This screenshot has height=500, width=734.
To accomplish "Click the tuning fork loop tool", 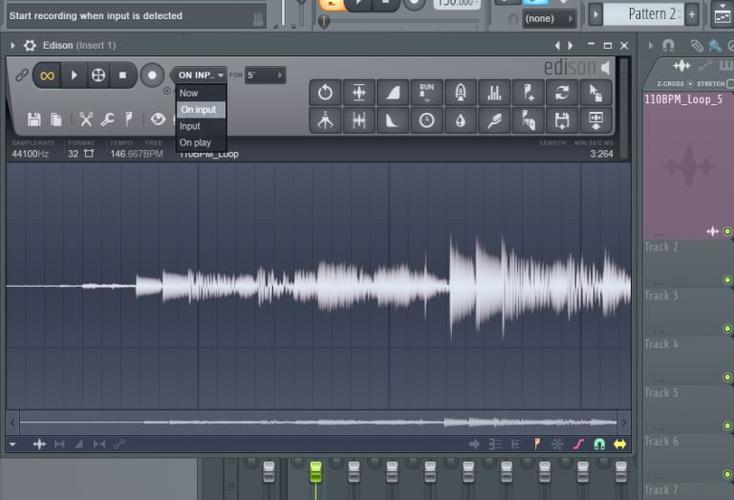I will tap(325, 121).
